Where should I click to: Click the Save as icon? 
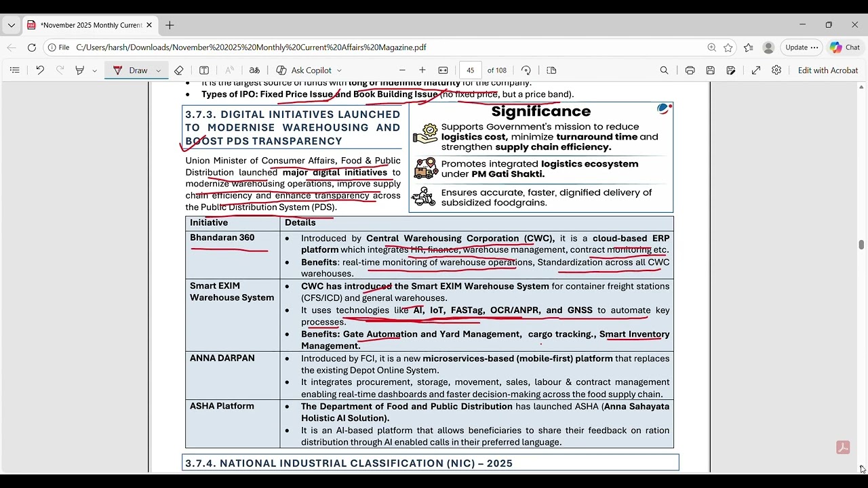[x=731, y=70]
